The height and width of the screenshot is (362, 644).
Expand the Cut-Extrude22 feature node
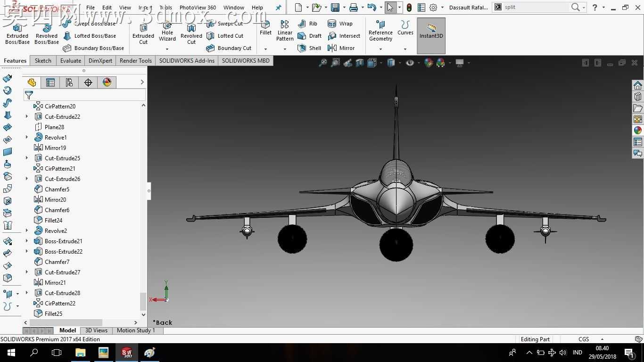click(27, 116)
